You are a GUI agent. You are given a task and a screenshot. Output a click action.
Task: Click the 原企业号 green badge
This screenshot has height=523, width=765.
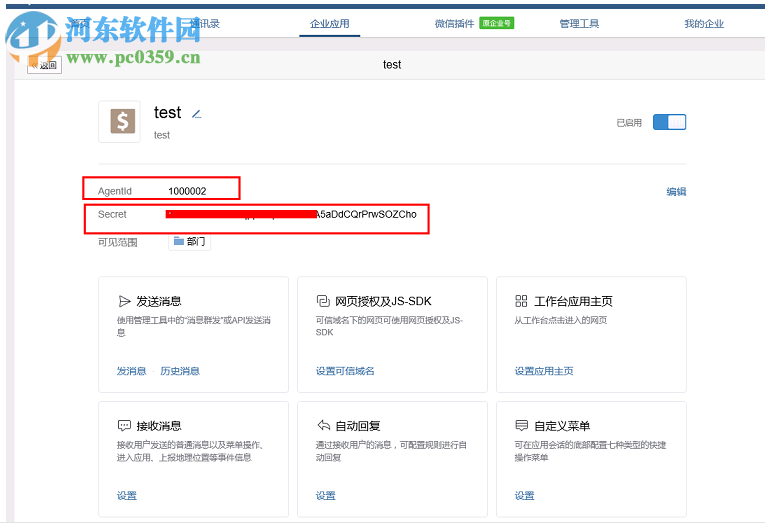(x=497, y=23)
